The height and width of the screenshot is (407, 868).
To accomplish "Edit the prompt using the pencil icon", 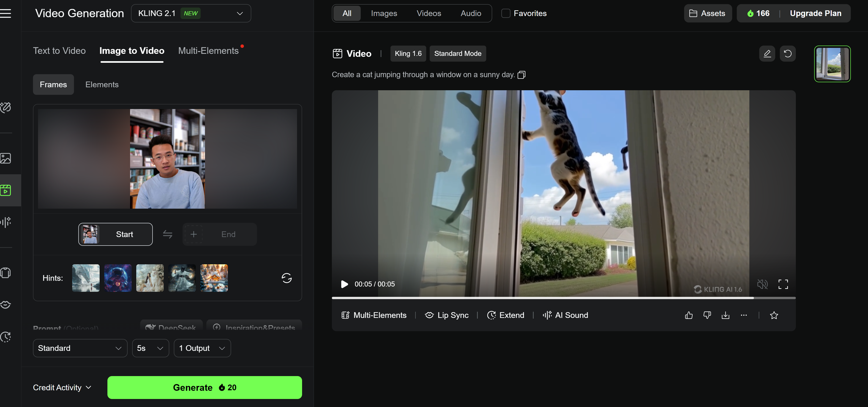I will (767, 54).
